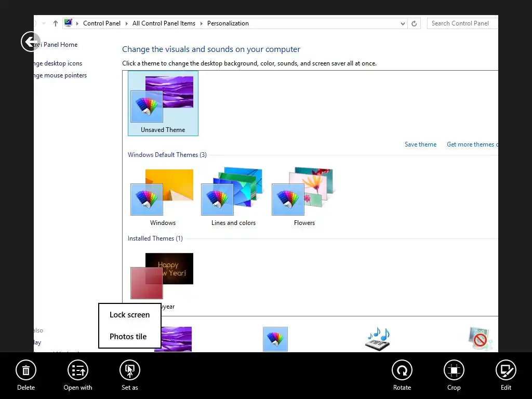Screen dimensions: 532x399
Task: Open the change mouse pointers sidebar link
Action: pyautogui.click(x=60, y=75)
